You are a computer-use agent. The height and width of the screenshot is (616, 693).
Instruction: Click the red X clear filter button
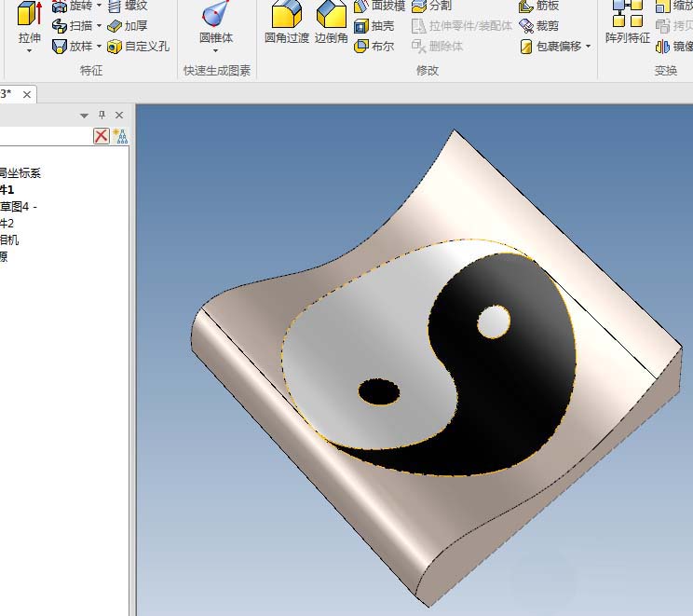[102, 136]
